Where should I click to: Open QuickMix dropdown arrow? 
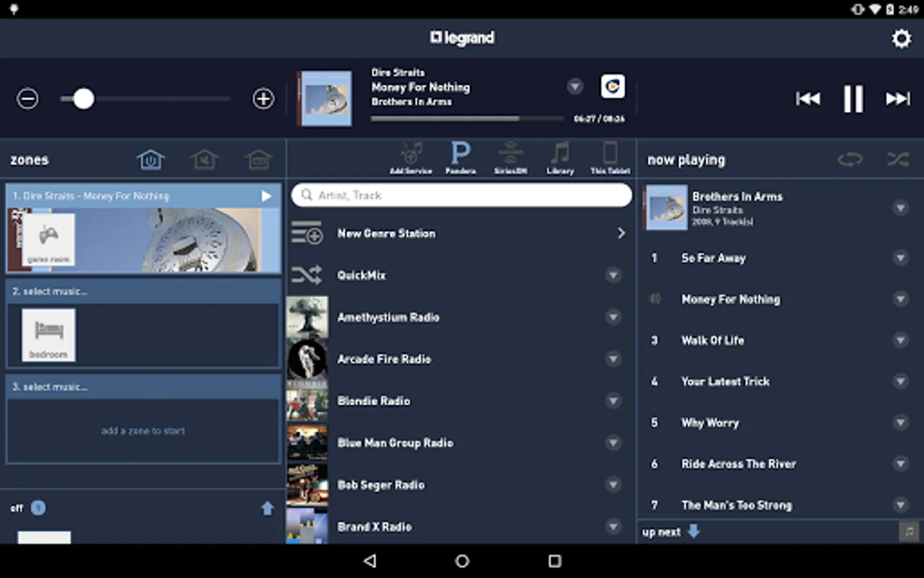[613, 276]
